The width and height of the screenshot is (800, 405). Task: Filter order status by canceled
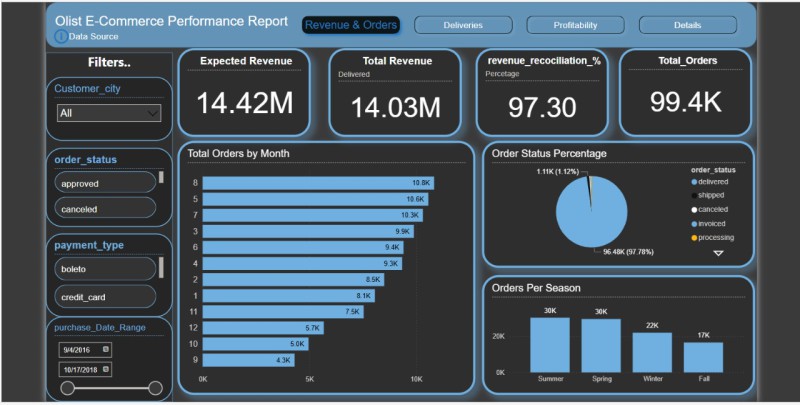(x=105, y=209)
